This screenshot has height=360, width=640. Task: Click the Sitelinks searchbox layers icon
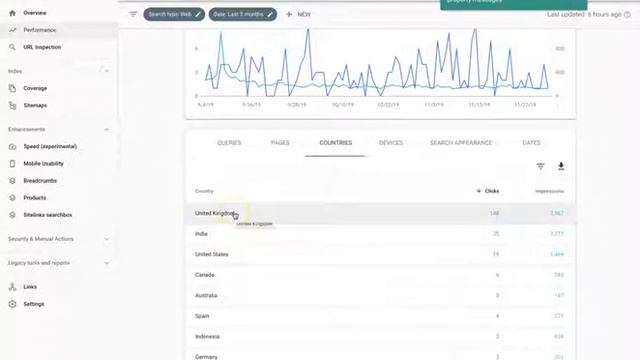[x=12, y=215]
